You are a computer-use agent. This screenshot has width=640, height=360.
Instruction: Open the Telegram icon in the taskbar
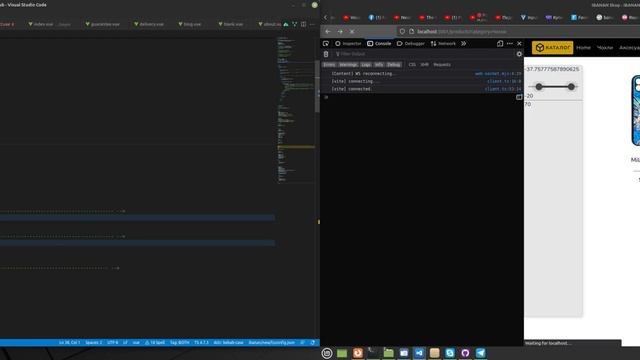click(481, 353)
